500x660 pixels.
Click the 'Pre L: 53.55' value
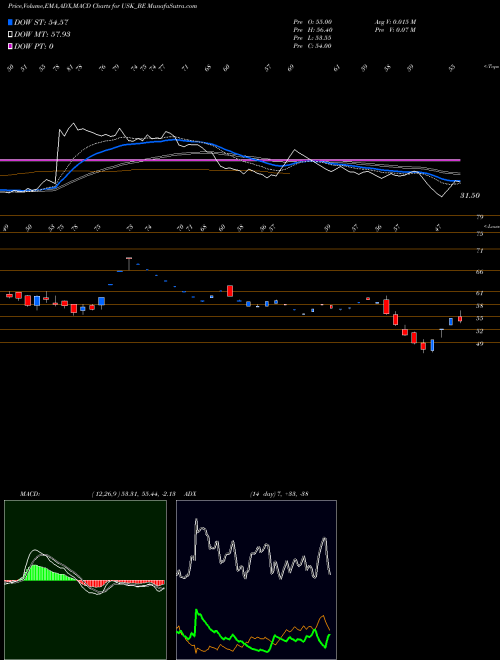pos(312,38)
